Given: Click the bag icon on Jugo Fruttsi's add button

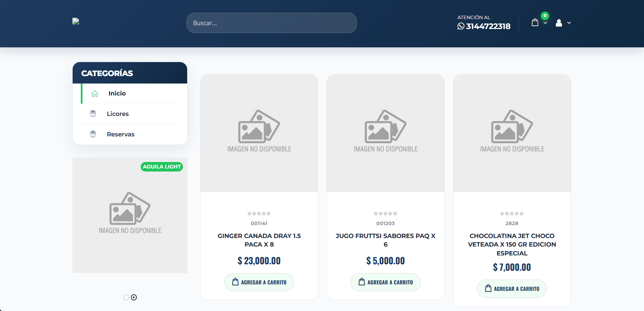Looking at the screenshot, I should click(x=361, y=282).
